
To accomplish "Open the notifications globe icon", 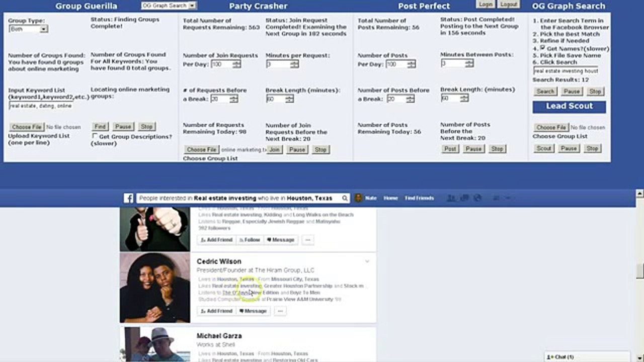I will [477, 198].
